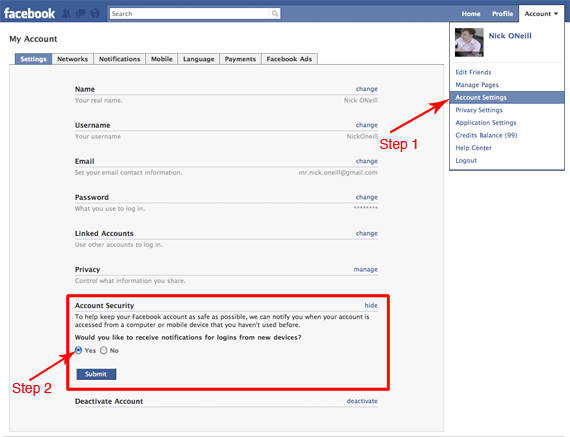
Task: Switch to the Networks tab
Action: click(x=72, y=59)
